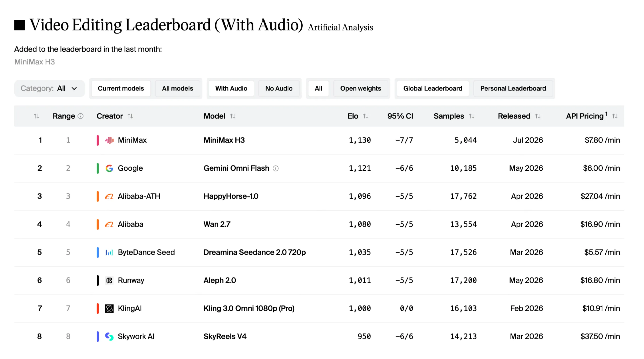The image size is (644, 359).
Task: Click the Google creator name
Action: [x=130, y=168]
